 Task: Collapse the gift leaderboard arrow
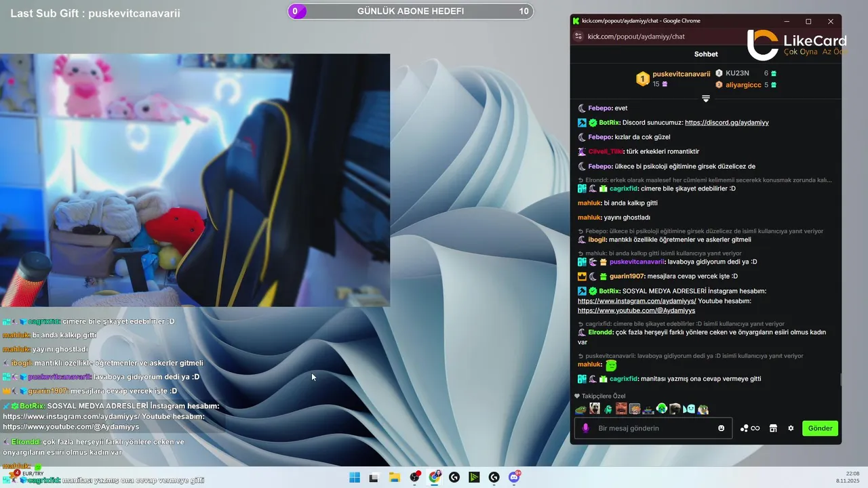tap(706, 99)
